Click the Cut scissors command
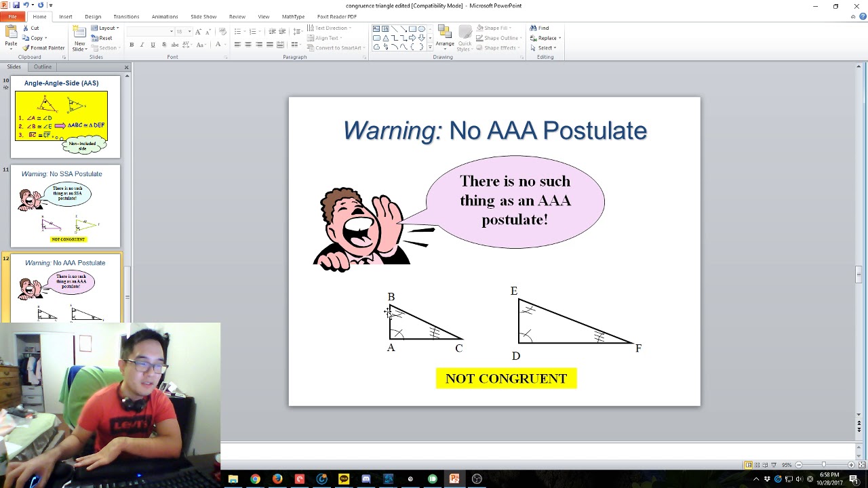The image size is (868, 488). pos(31,28)
